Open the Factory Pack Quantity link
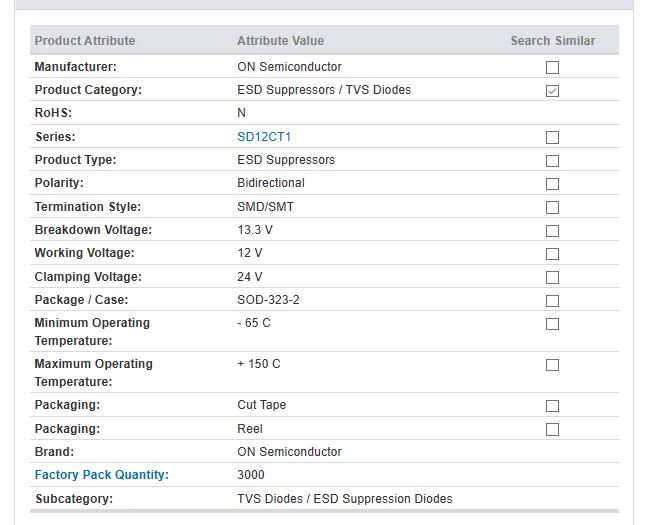Screen dimensions: 661x525 [x=102, y=475]
